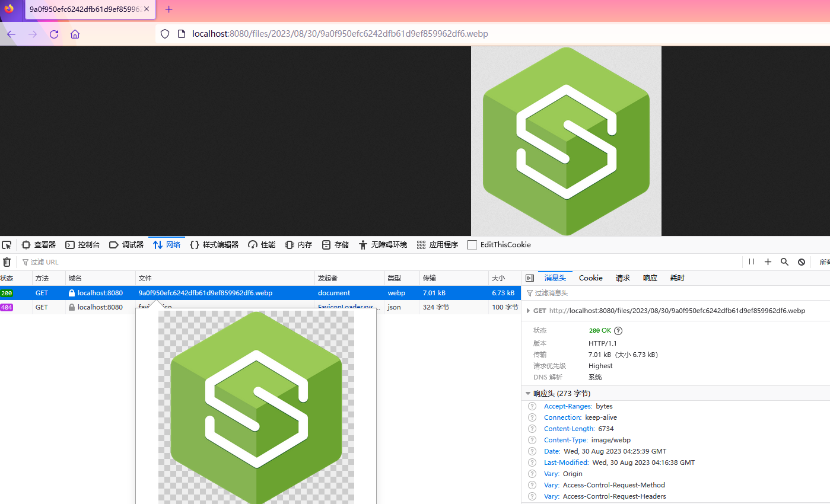Screen dimensions: 830x504
Task: Open network search with magnifier icon
Action: coord(784,262)
